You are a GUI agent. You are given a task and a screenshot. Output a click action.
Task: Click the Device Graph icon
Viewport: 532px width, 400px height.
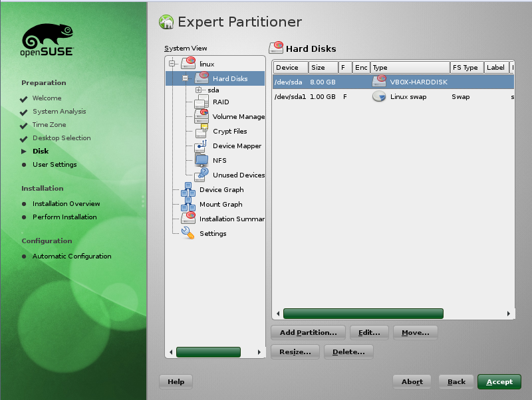point(188,189)
